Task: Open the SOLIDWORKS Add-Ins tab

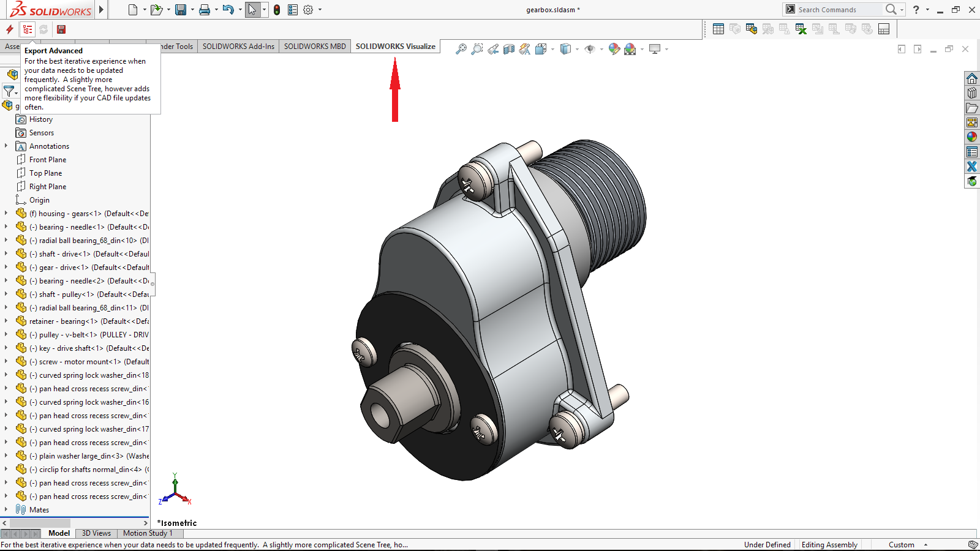Action: (238, 47)
